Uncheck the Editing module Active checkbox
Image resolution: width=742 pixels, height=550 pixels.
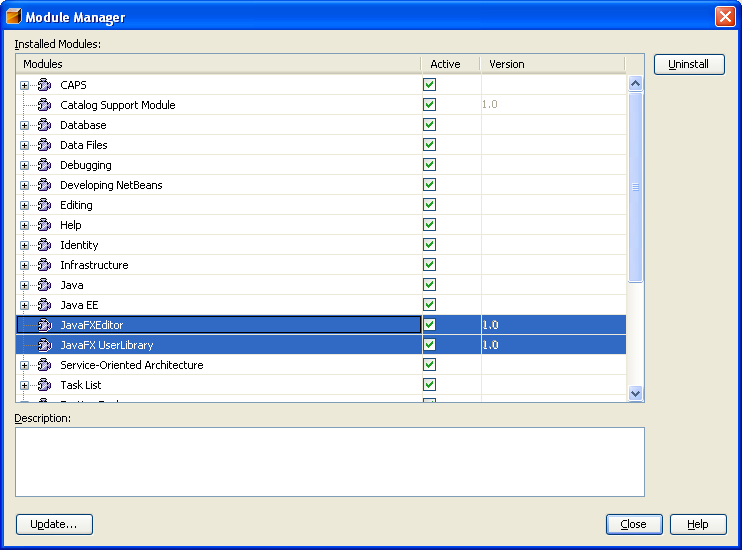pos(429,204)
